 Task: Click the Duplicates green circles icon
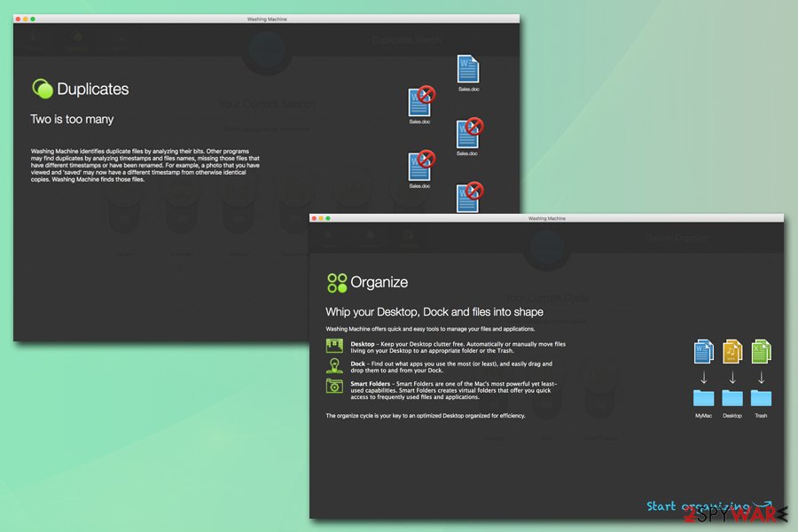pyautogui.click(x=43, y=89)
